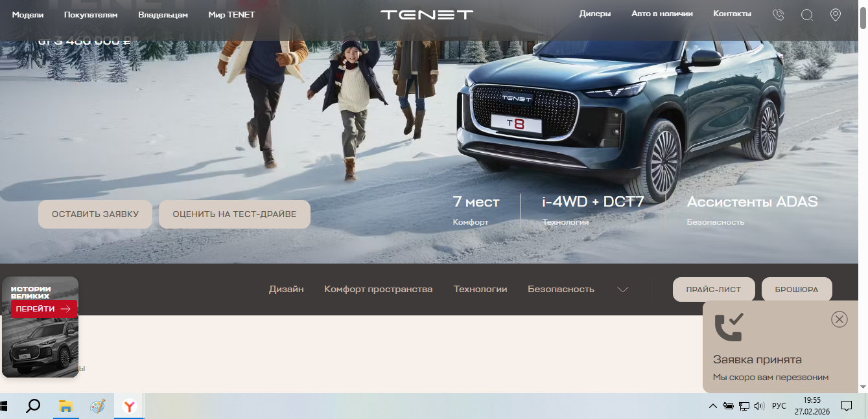Viewport: 868px width, 419px height.
Task: Open File Explorer from taskbar
Action: click(x=65, y=406)
